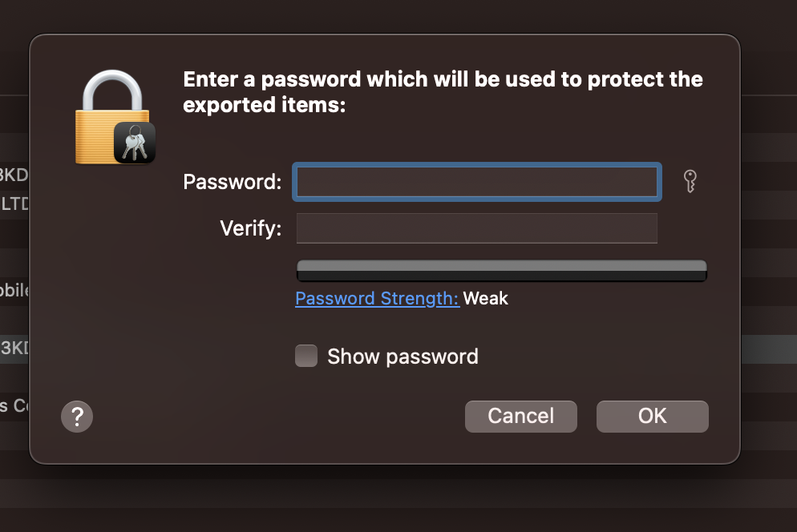Click the Keychain keys badge on the padlock

coord(135,143)
